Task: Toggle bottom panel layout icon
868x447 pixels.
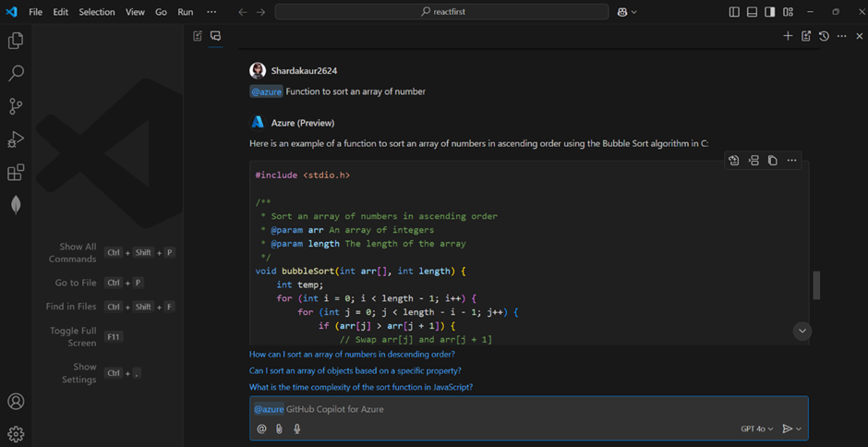Action: tap(752, 12)
